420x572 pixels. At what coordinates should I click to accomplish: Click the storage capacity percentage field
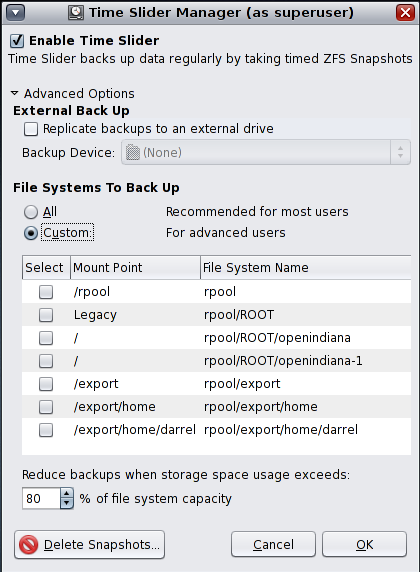(x=41, y=498)
